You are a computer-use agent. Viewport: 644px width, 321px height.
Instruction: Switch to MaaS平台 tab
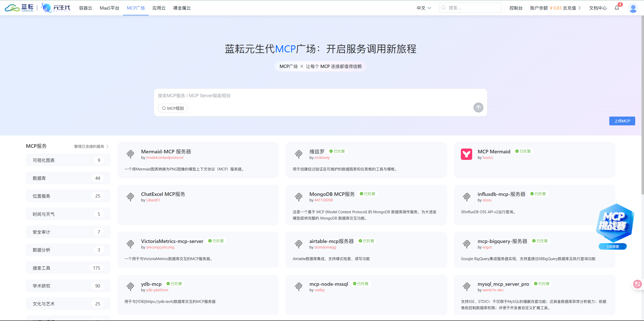[x=109, y=8]
